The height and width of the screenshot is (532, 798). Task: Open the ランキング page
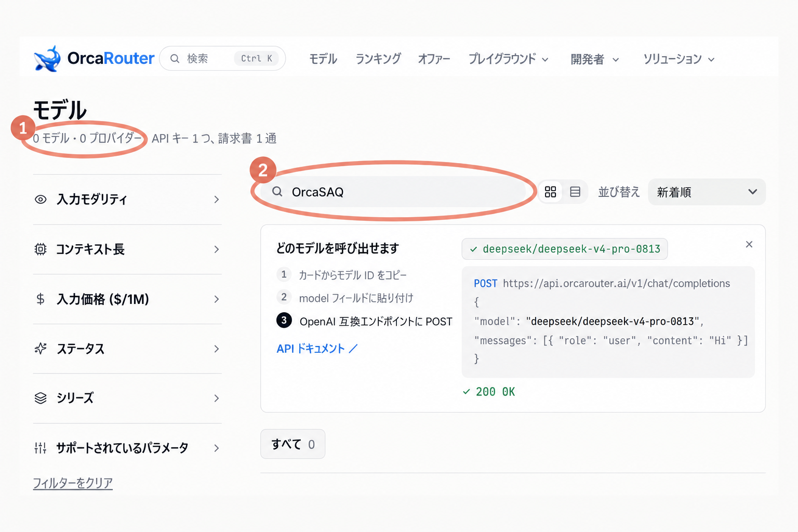[x=378, y=59]
